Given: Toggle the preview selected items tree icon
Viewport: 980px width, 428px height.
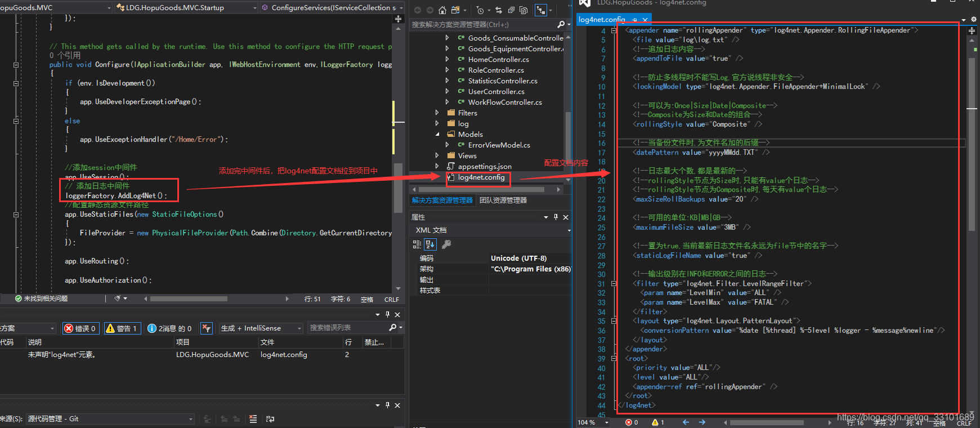Looking at the screenshot, I should coord(540,10).
